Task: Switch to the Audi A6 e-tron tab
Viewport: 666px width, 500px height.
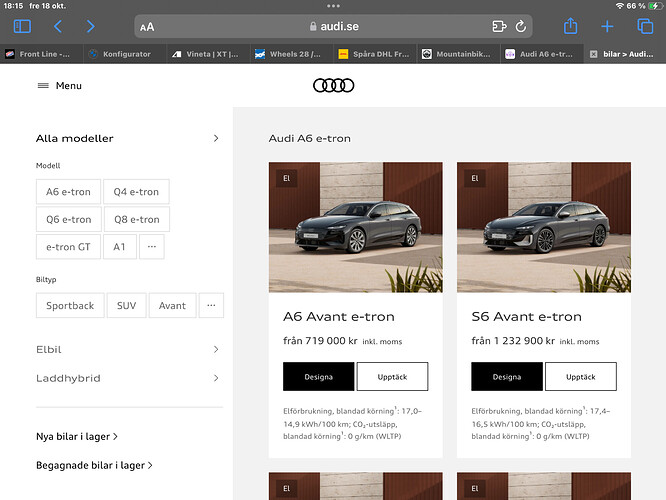Action: [541, 54]
